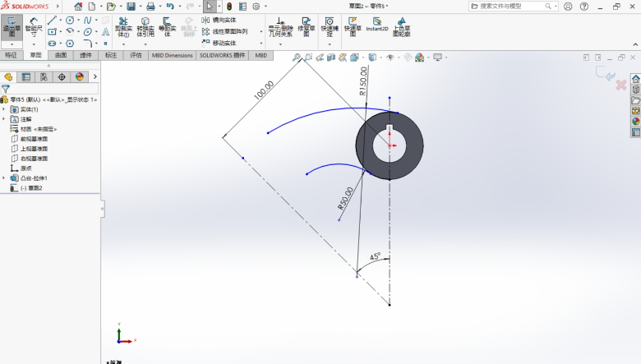Viewport: 641px width, 364px height.
Task: Open the Options gear icon
Action: pos(256,6)
